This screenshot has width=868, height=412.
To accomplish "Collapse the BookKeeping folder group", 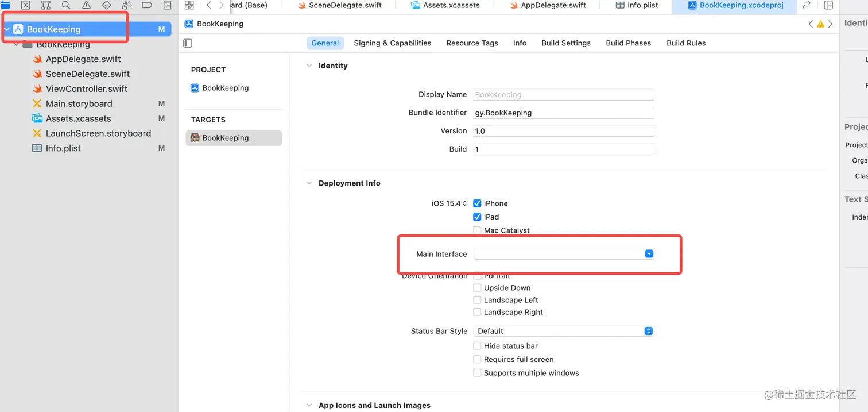I will [16, 44].
